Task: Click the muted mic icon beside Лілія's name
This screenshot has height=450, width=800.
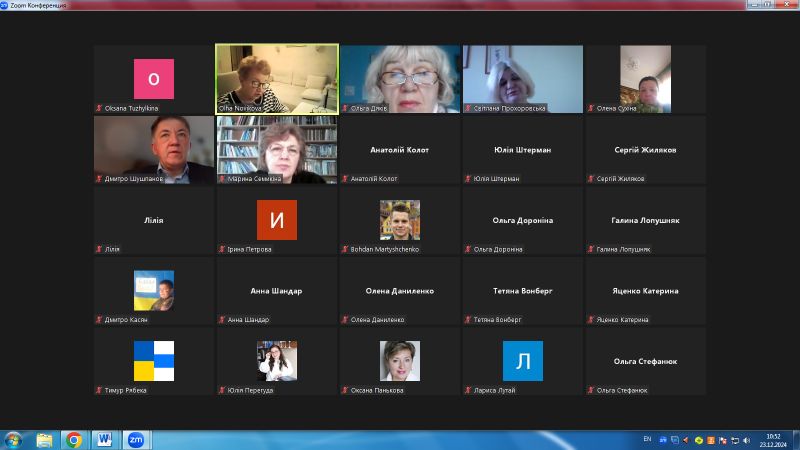Action: point(99,249)
